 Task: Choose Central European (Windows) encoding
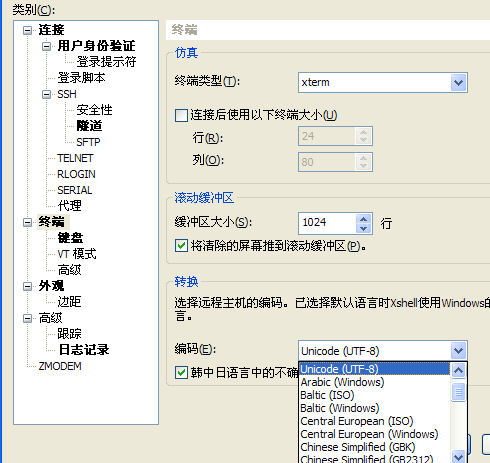(x=374, y=434)
